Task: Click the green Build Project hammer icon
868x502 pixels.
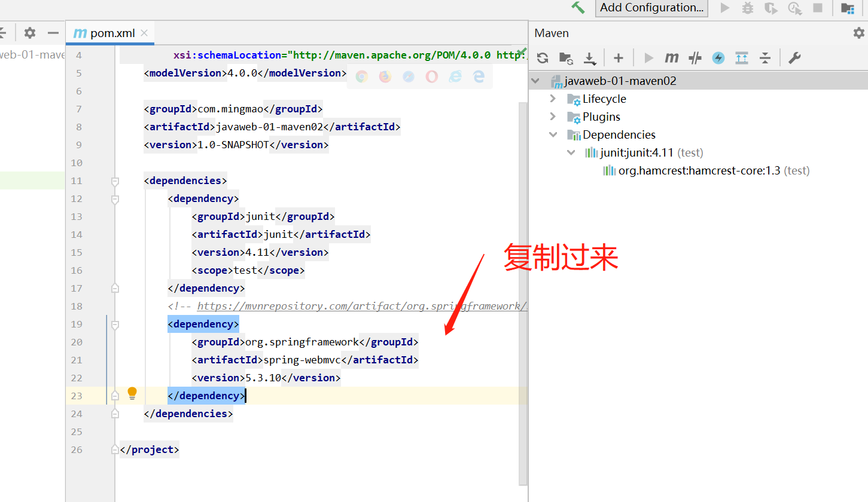Action: tap(578, 7)
